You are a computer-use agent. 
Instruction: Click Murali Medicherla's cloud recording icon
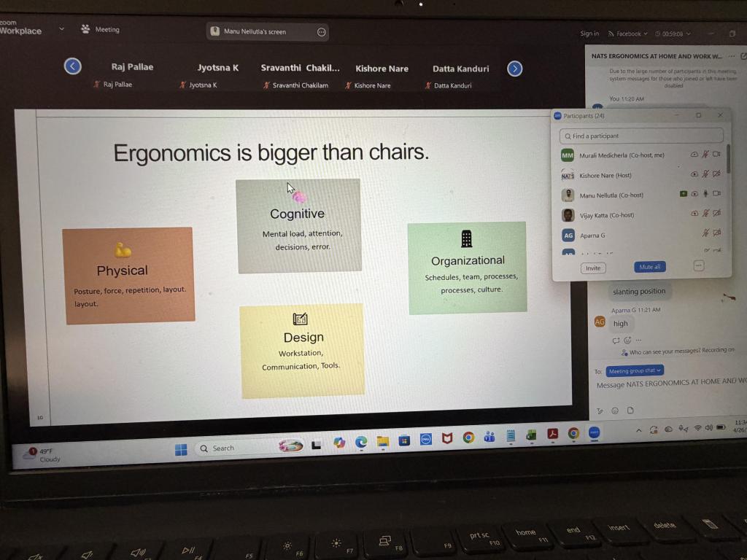tap(694, 155)
